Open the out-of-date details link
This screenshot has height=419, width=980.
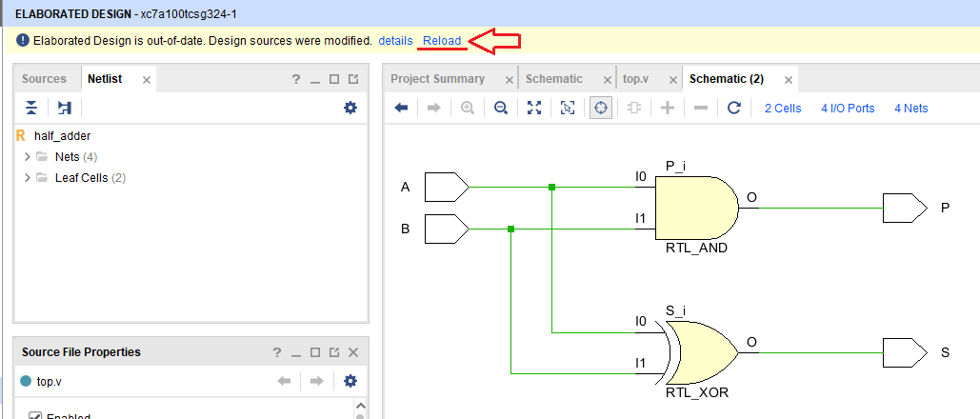pos(395,41)
